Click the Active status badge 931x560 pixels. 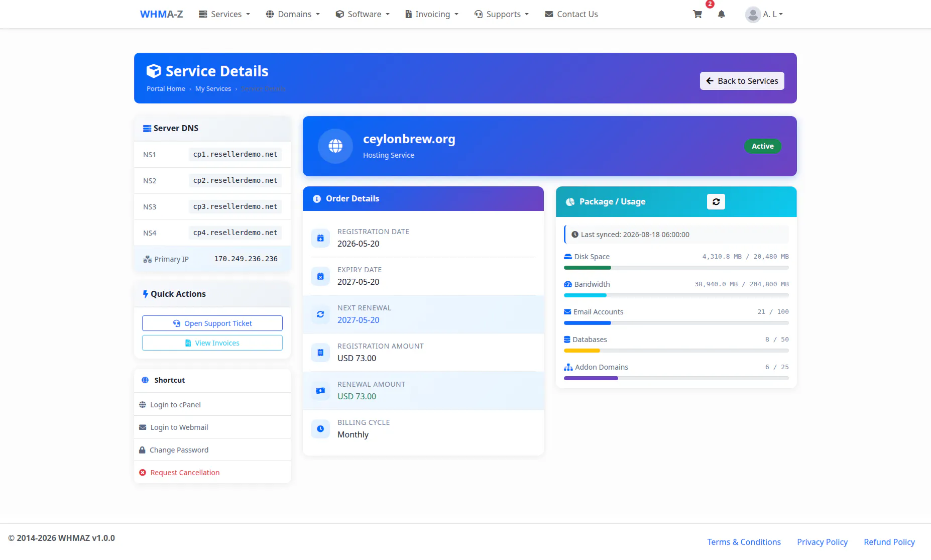click(762, 146)
